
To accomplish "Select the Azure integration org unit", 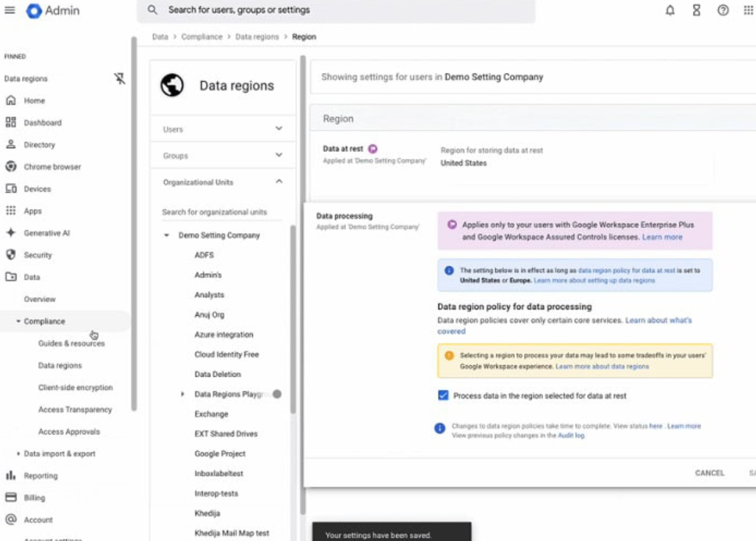I will click(x=224, y=335).
